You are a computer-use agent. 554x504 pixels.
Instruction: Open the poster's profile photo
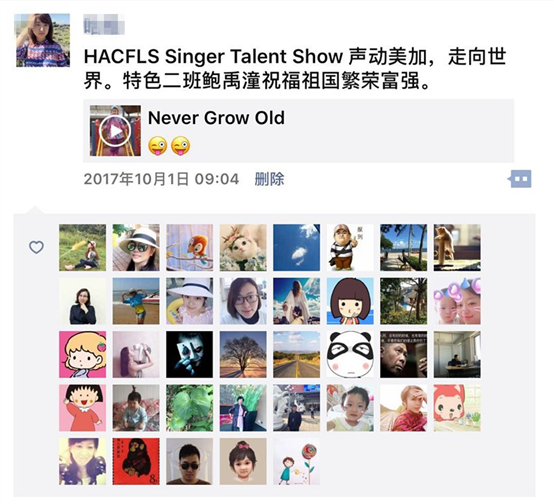point(43,40)
